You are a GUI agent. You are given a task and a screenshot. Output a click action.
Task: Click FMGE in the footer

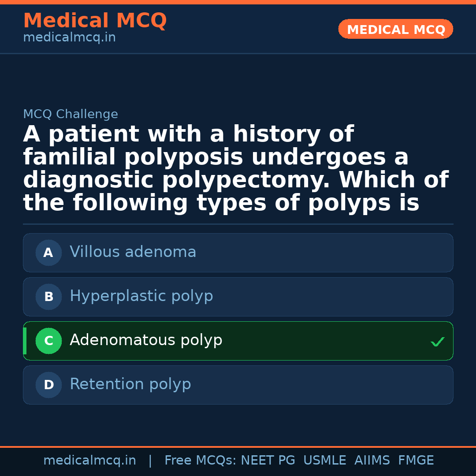tap(416, 461)
